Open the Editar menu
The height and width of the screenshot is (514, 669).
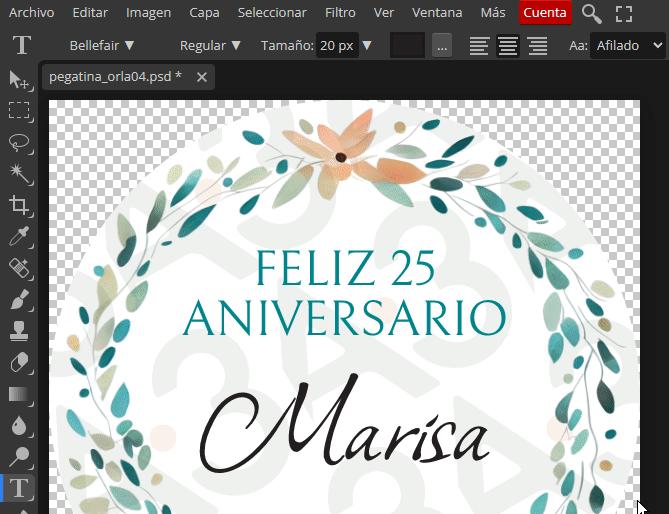(x=90, y=13)
